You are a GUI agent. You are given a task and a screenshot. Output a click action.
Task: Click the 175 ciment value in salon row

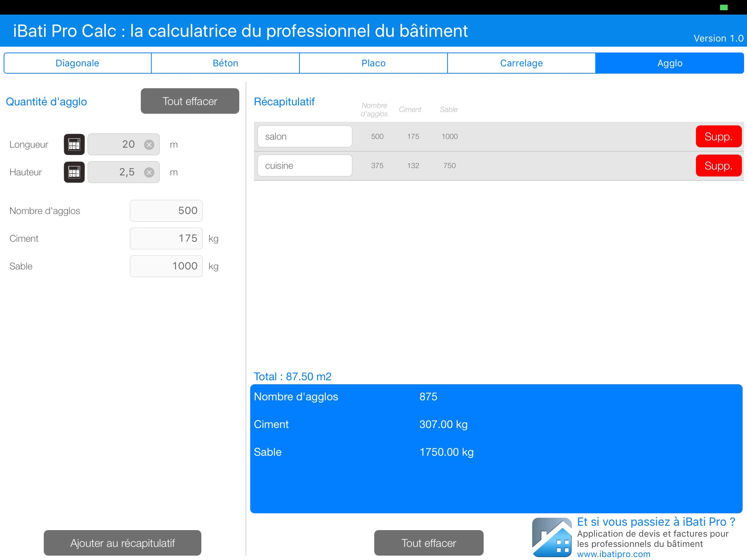tap(413, 136)
